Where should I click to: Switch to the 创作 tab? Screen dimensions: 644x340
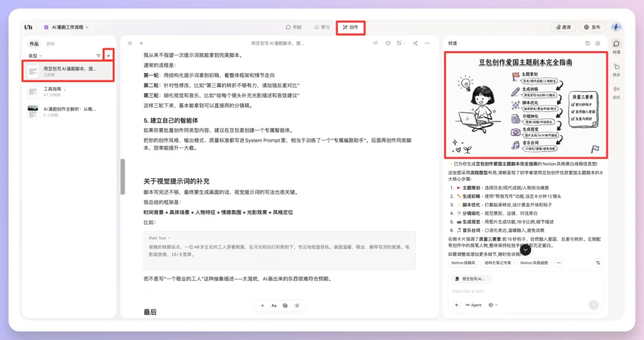pyautogui.click(x=351, y=27)
